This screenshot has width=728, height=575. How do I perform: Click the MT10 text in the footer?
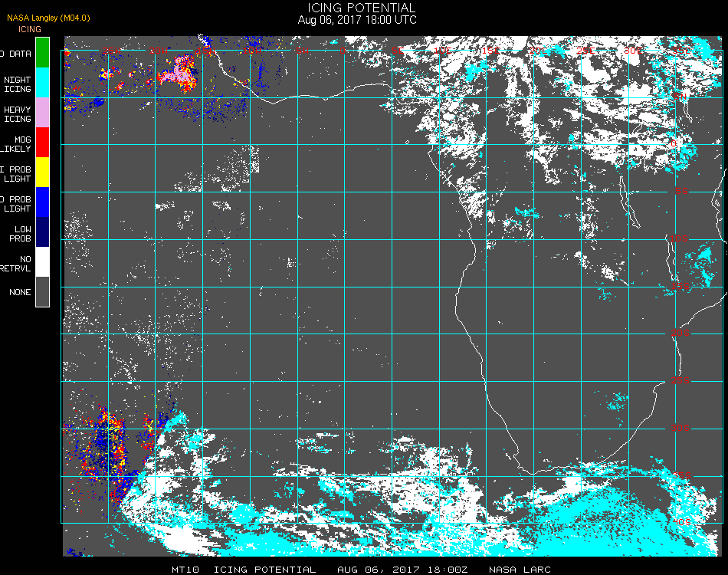(x=185, y=570)
